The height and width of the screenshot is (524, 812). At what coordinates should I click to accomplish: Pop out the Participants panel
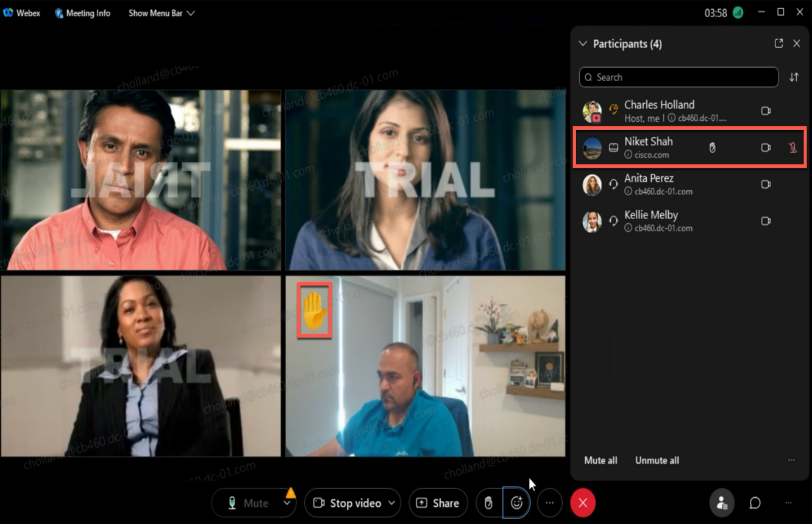[778, 43]
